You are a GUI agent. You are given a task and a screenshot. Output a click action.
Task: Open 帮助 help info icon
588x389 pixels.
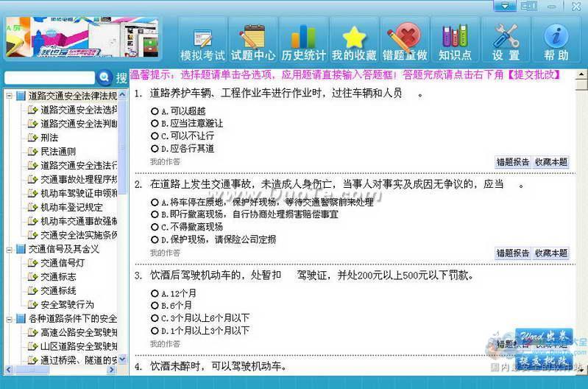coord(556,40)
